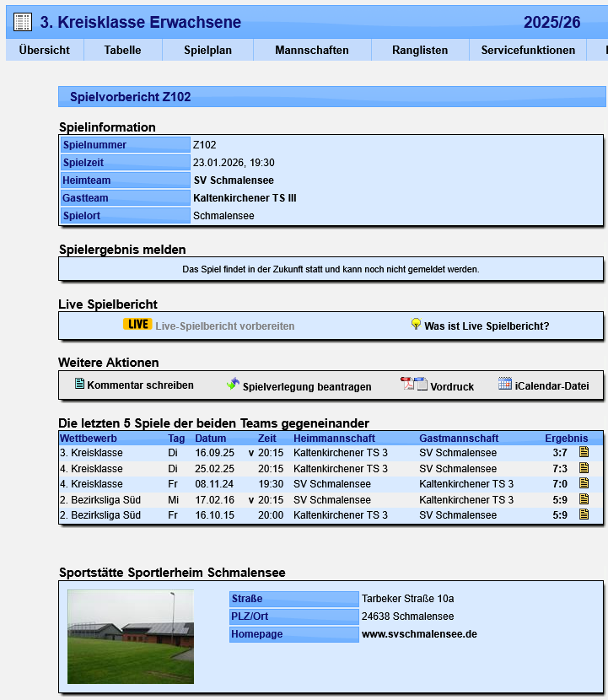Open match report icon for 08.11.24 game
Screen dimensions: 608x700
[x=584, y=483]
